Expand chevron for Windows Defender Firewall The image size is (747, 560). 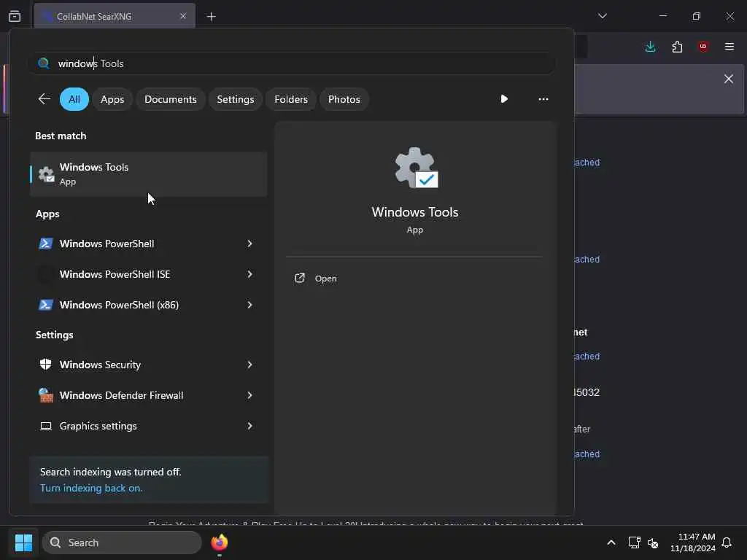[249, 395]
